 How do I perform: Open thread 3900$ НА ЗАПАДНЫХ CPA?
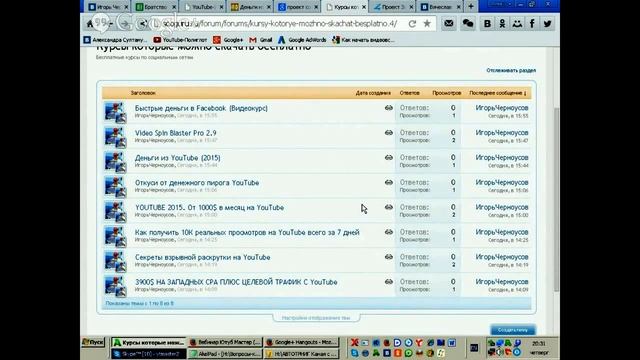tap(236, 282)
